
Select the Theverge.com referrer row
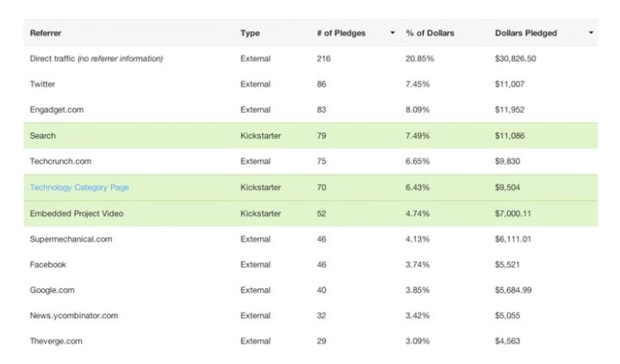pos(57,342)
